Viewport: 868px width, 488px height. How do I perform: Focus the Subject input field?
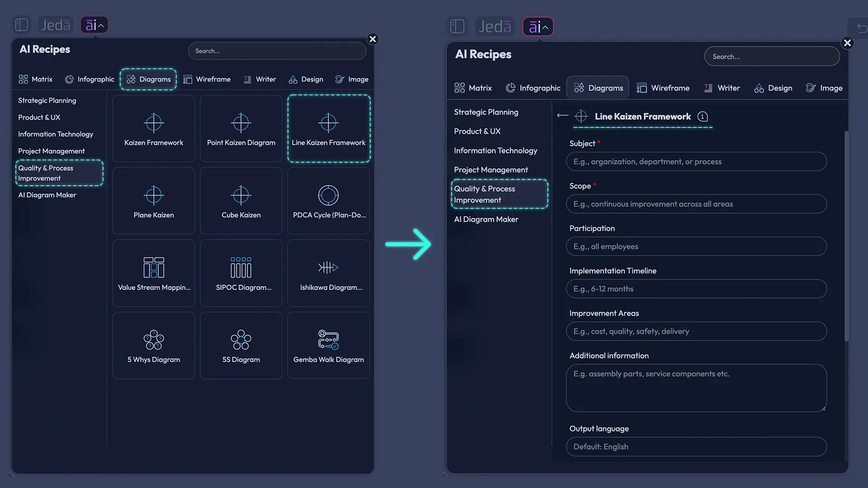pos(696,161)
